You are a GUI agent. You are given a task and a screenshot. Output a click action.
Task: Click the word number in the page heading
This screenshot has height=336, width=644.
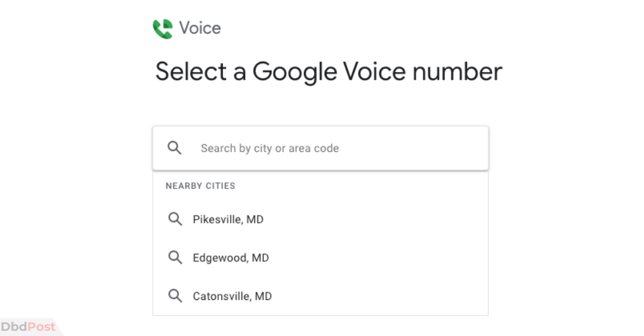(x=457, y=72)
